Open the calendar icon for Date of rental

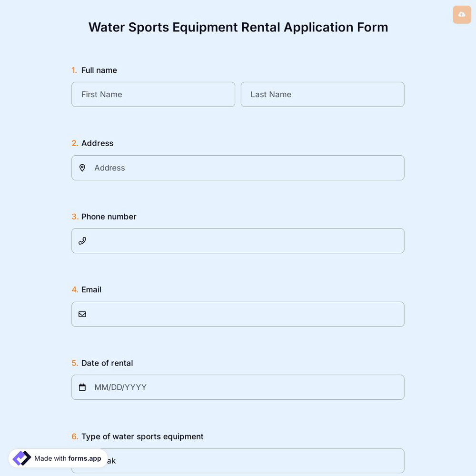[82, 387]
